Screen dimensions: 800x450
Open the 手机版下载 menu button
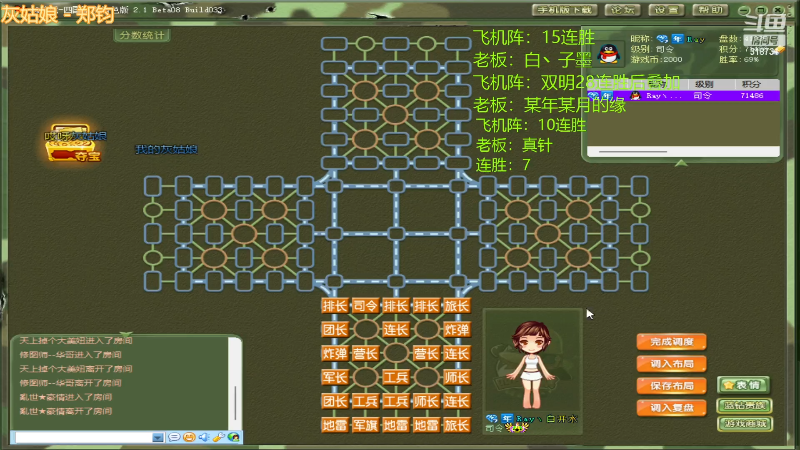[x=564, y=10]
